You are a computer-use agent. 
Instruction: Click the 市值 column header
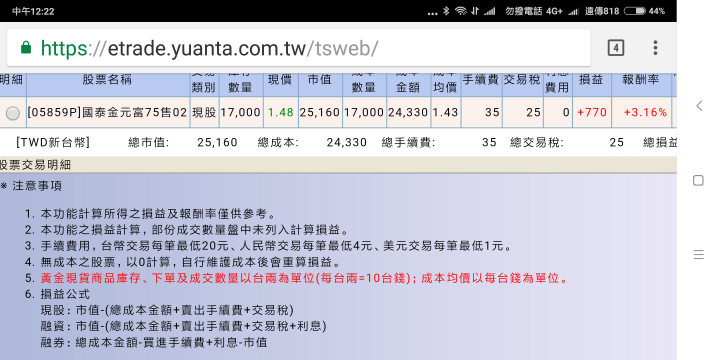click(x=320, y=80)
